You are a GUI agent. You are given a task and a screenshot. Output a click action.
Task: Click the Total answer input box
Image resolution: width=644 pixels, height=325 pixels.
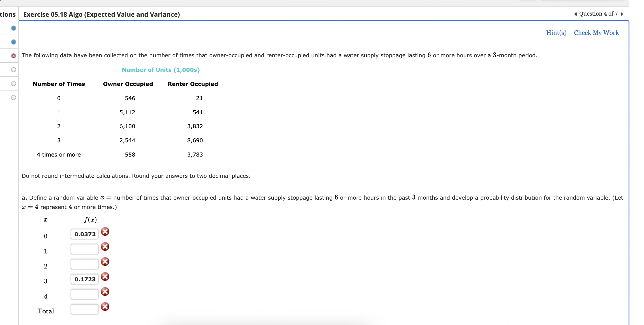click(84, 309)
